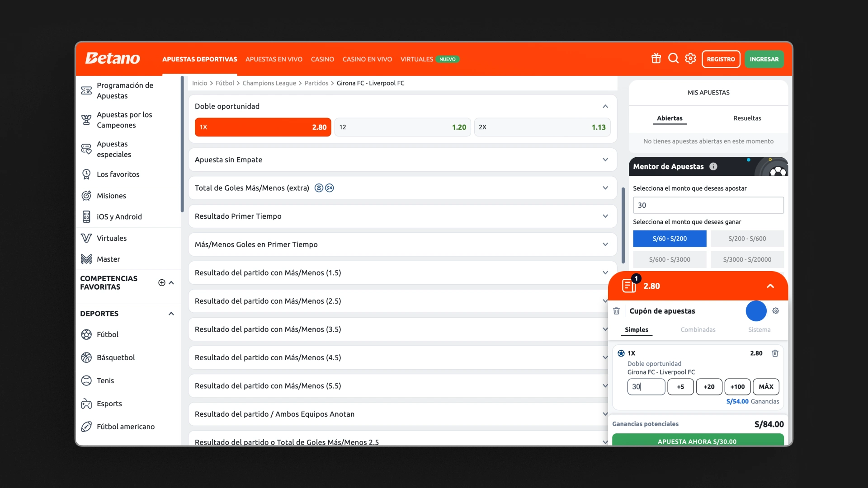Choose the S/60 - S/200 winning range
This screenshot has width=868, height=488.
point(670,239)
